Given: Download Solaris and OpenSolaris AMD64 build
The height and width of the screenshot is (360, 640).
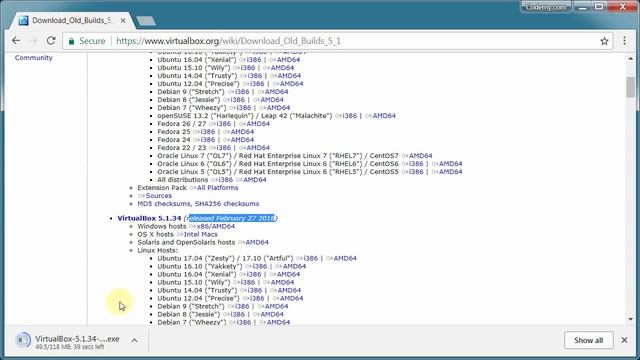Looking at the screenshot, I should pyautogui.click(x=257, y=242).
